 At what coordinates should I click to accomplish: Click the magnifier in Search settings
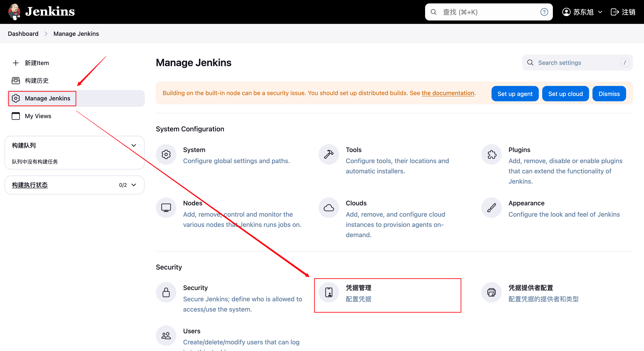(x=530, y=63)
